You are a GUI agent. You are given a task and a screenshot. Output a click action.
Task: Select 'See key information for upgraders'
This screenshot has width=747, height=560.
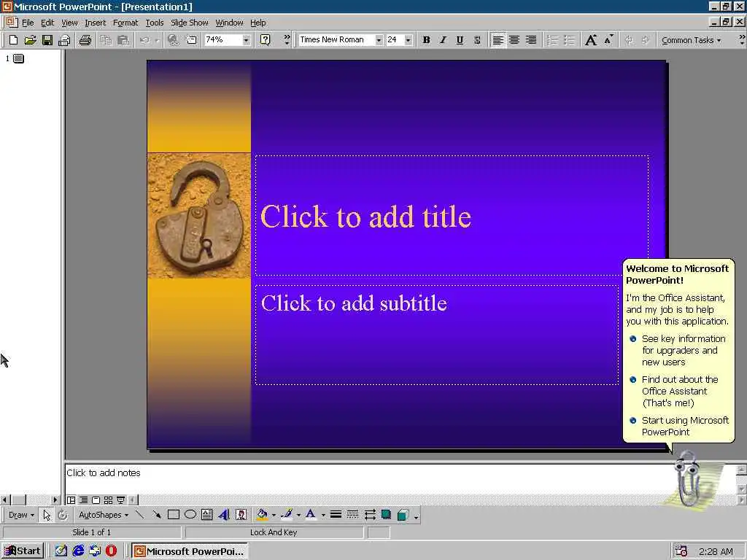pyautogui.click(x=678, y=350)
